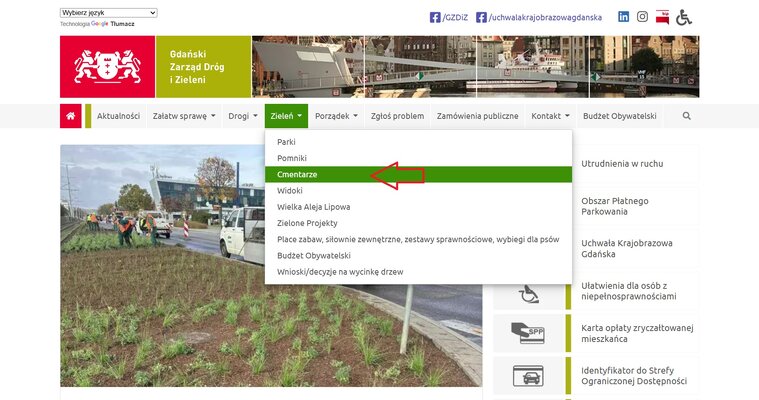Image resolution: width=759 pixels, height=400 pixels.
Task: Choose 'Wielka Aleja Lipowa' menu entry
Action: tap(313, 207)
